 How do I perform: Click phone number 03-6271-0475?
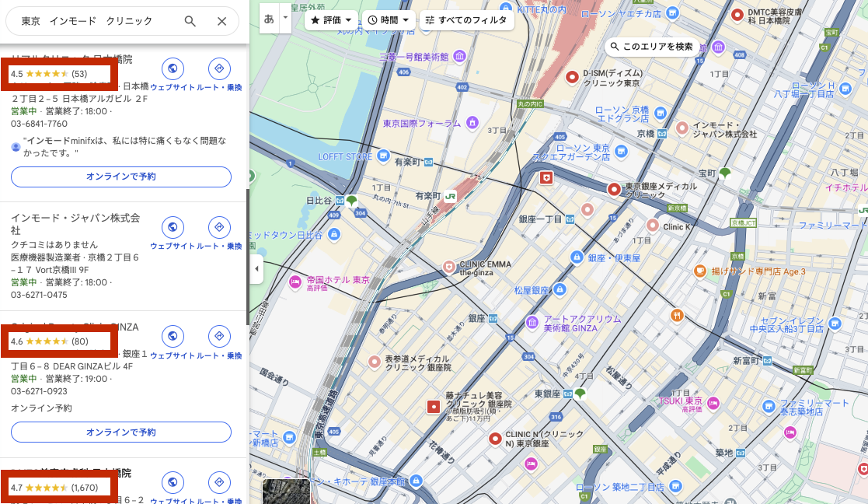(39, 295)
